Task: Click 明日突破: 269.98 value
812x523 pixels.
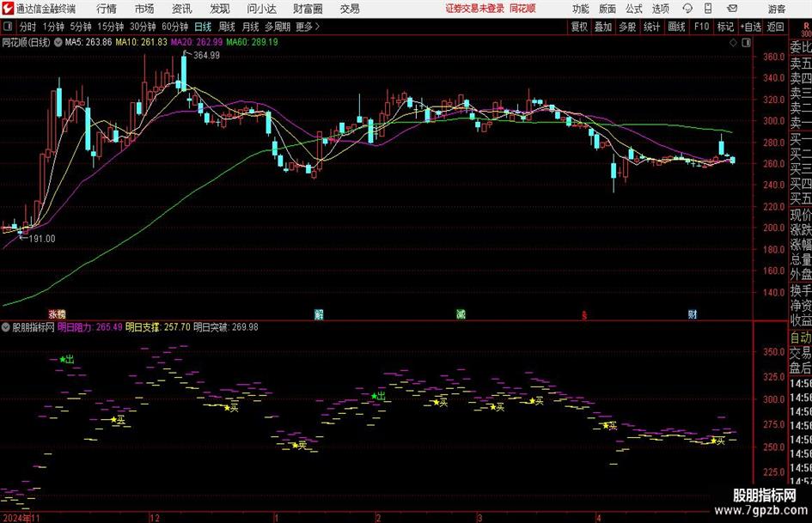Action: pos(226,327)
